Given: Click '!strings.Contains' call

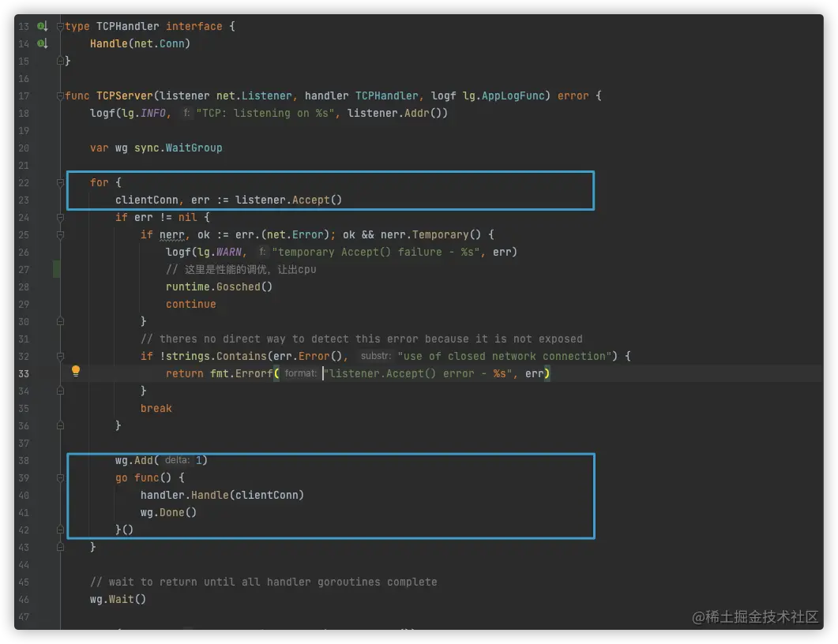Looking at the screenshot, I should click(x=212, y=356).
